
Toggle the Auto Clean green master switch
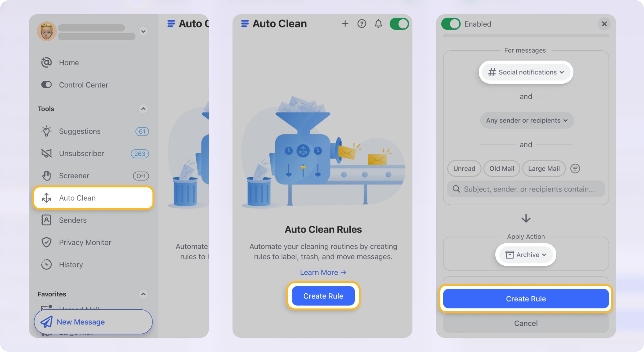[399, 24]
